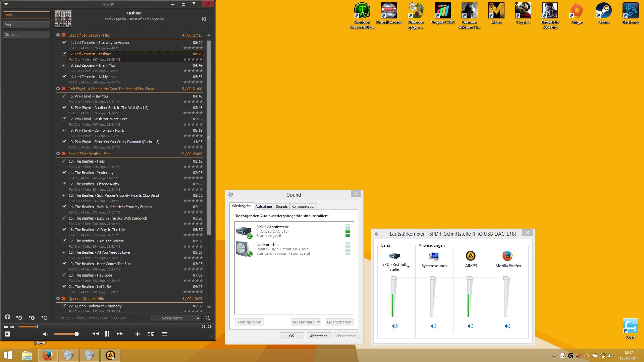Uncheck Pink Floyd - Comfortably Numb
The height and width of the screenshot is (362, 644).
[x=64, y=130]
